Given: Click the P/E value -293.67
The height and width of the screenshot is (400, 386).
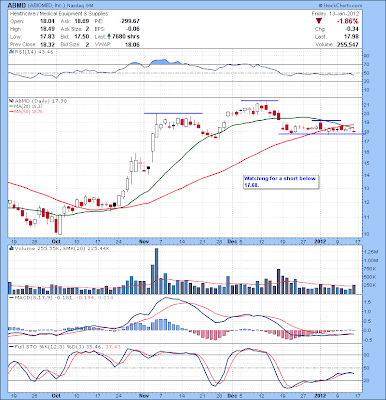Looking at the screenshot, I should tap(129, 21).
